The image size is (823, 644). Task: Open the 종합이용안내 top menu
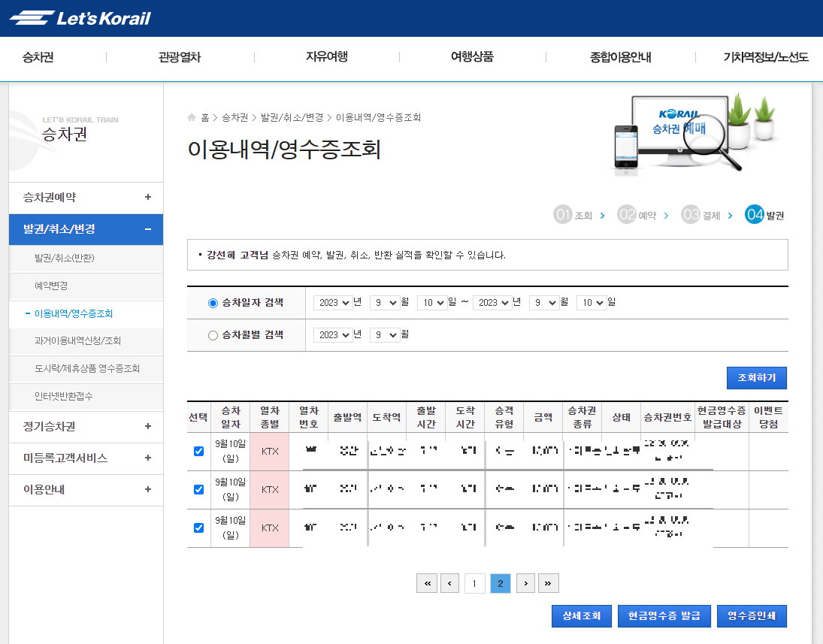[x=620, y=56]
